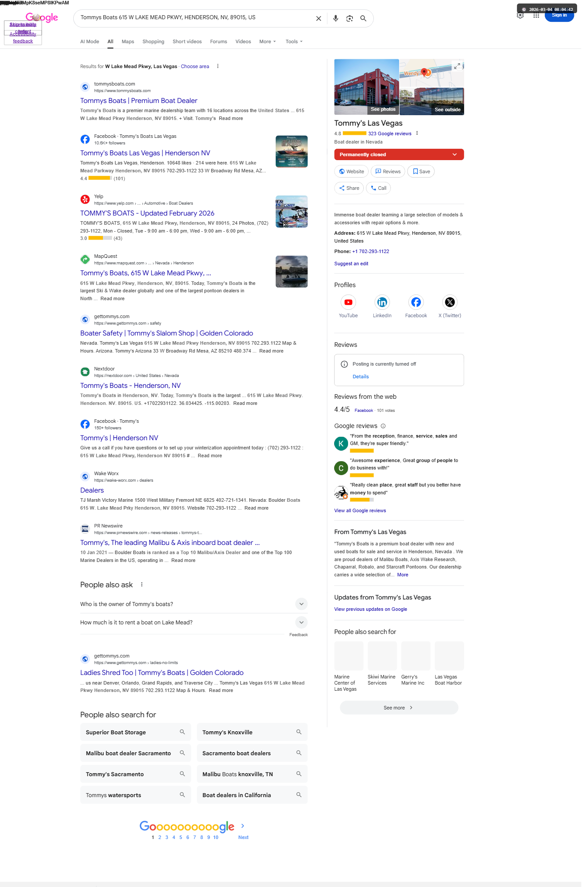Click search icon beside Superior Boat Storage
The height and width of the screenshot is (887, 588).
(182, 732)
